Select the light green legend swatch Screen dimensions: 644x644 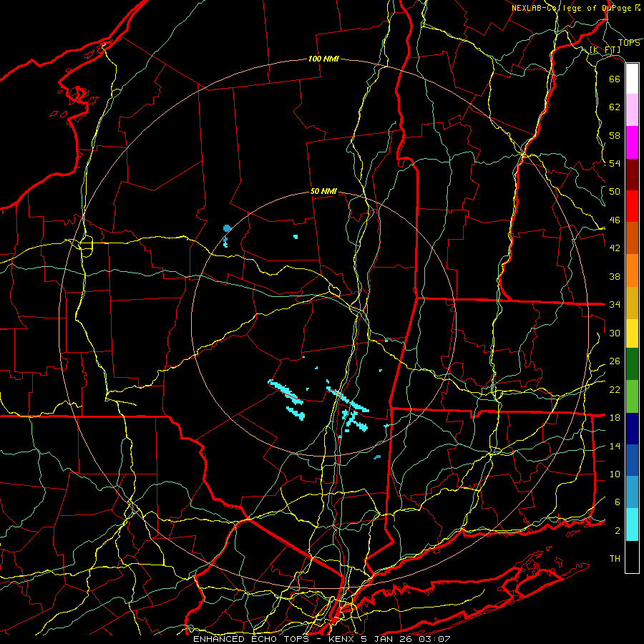[x=632, y=396]
